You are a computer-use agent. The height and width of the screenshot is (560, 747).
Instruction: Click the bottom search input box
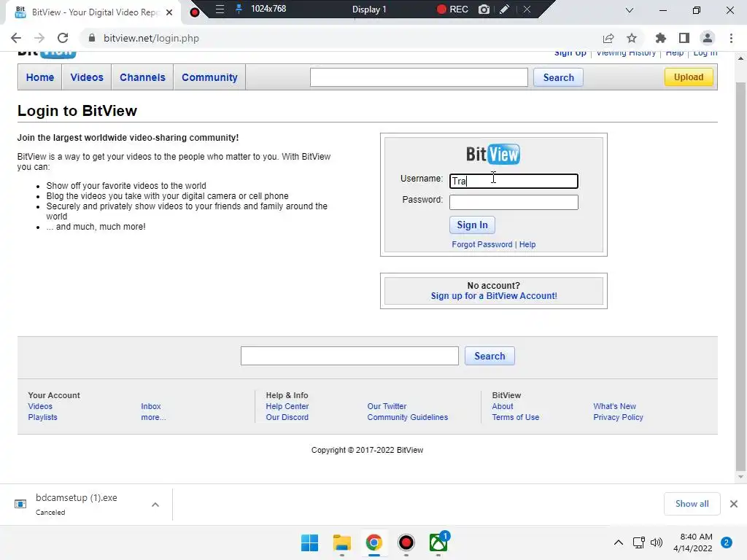(x=349, y=356)
